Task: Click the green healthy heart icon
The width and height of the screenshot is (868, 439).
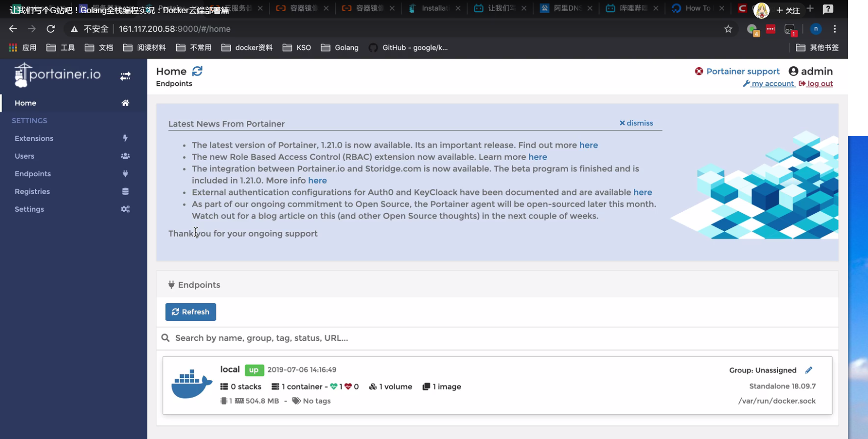Action: pos(334,387)
